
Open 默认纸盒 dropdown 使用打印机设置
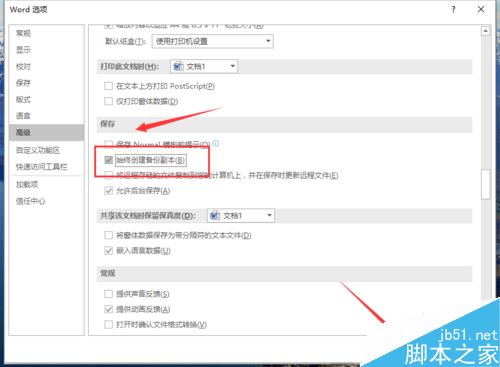[212, 41]
